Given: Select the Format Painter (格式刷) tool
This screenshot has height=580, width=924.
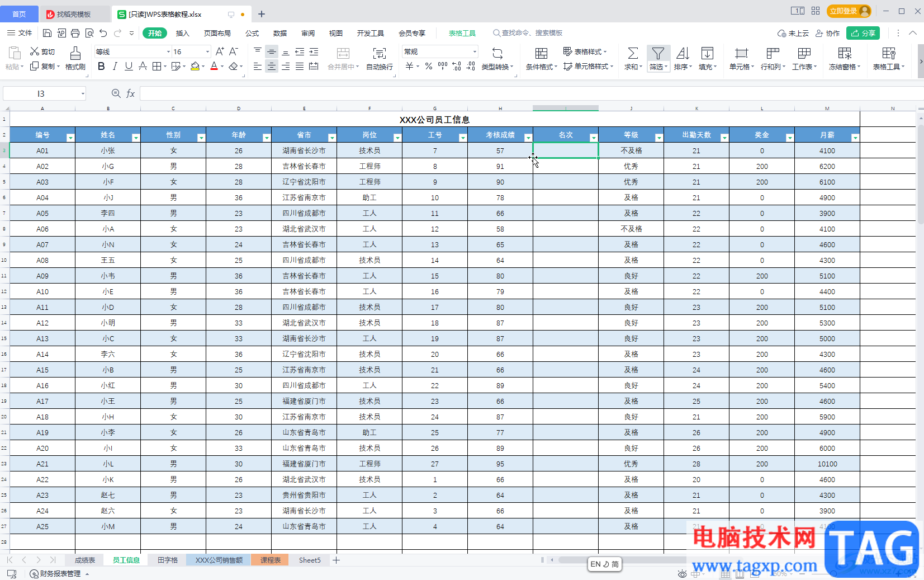Looking at the screenshot, I should click(75, 59).
